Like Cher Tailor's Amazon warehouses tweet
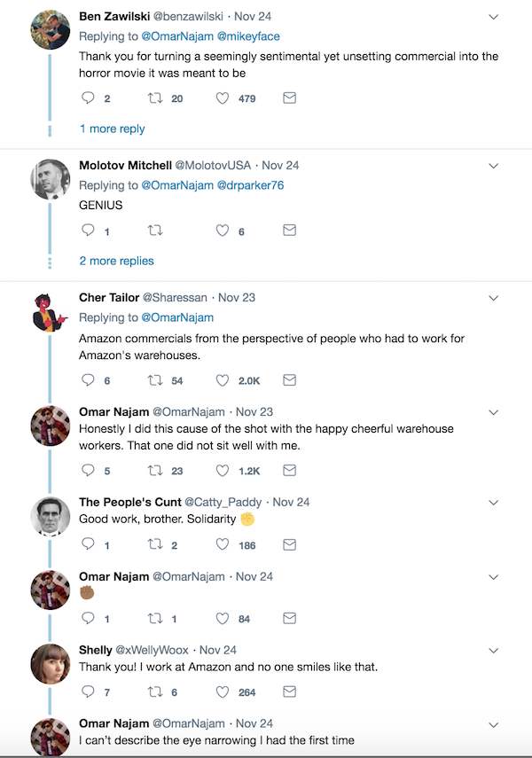 (x=223, y=380)
